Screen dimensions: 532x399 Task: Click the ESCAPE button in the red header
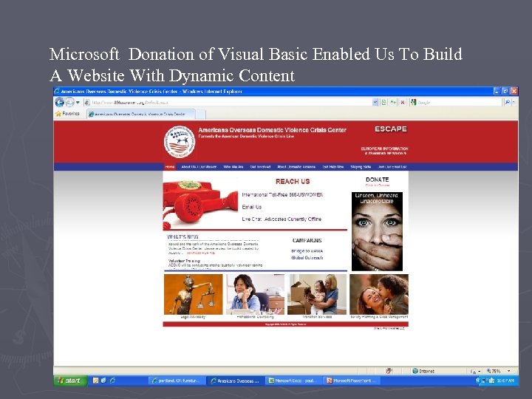pos(391,129)
